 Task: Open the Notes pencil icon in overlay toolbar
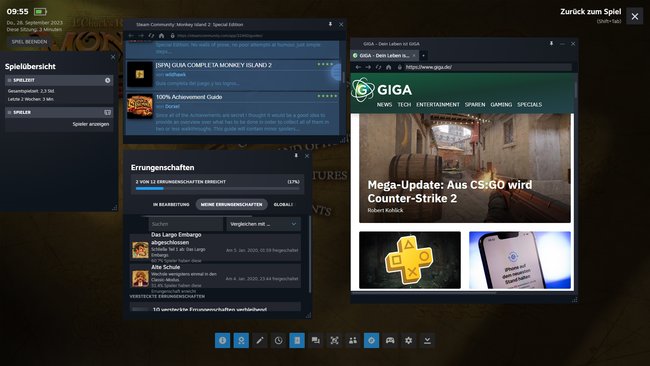click(260, 340)
